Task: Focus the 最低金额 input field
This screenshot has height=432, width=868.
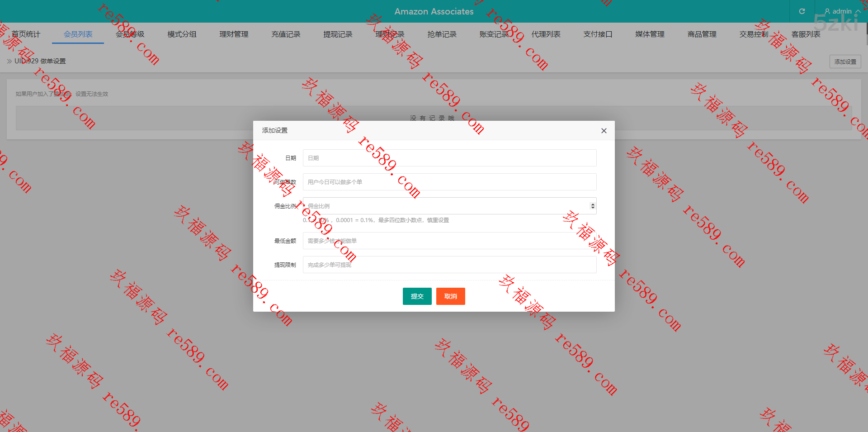Action: tap(449, 241)
